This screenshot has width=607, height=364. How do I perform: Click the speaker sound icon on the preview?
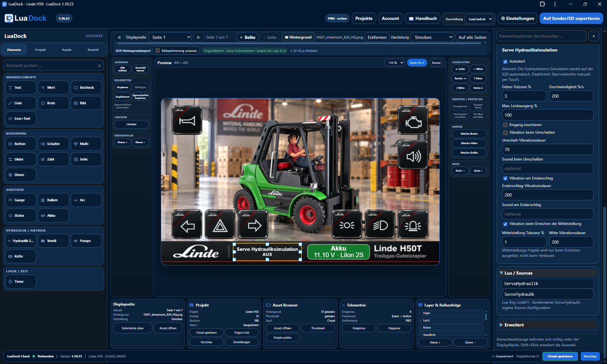click(x=413, y=155)
